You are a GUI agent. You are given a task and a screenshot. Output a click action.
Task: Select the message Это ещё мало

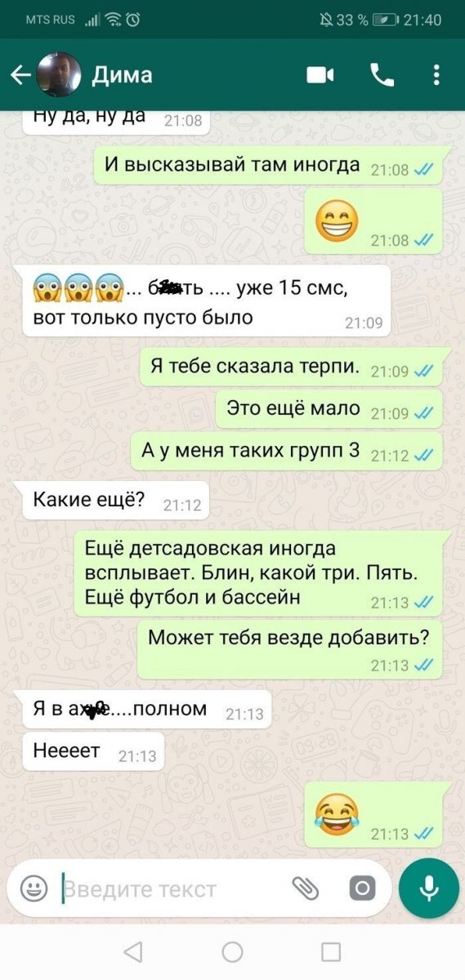[x=329, y=409]
